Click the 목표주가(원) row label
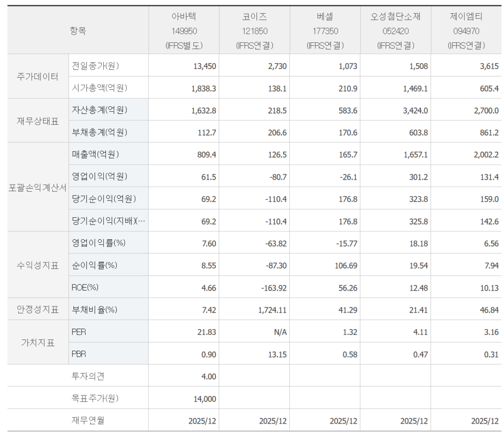Image resolution: width=504 pixels, height=433 pixels. point(95,398)
